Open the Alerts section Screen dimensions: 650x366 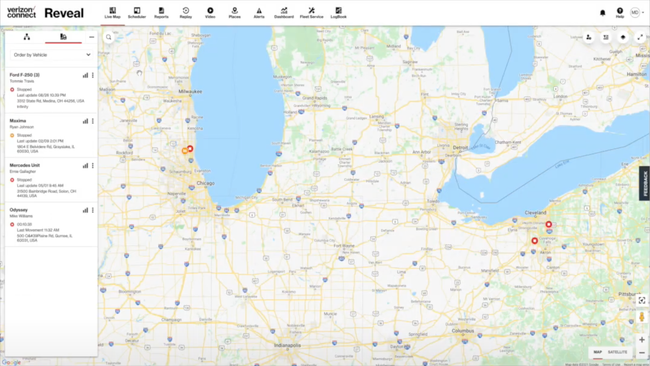(259, 13)
